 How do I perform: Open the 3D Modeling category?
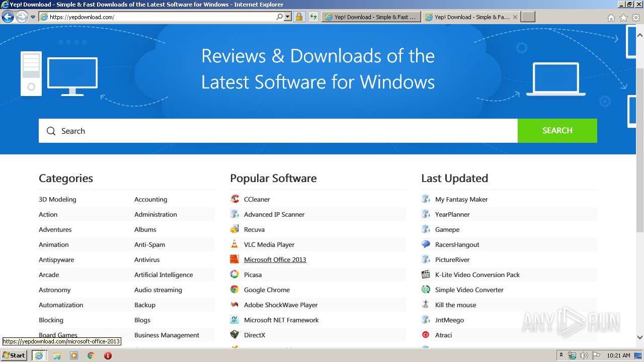[x=57, y=199]
